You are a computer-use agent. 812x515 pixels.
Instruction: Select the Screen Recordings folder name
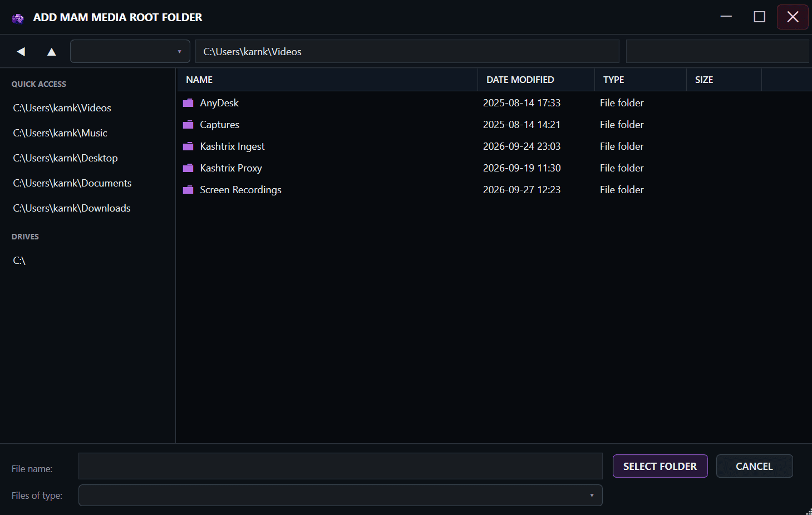[x=241, y=190]
